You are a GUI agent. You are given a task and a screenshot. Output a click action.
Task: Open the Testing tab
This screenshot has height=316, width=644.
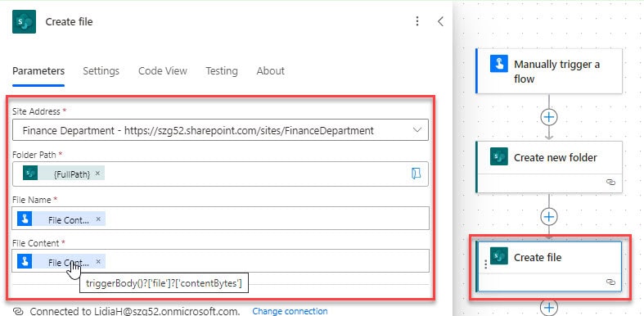point(222,71)
